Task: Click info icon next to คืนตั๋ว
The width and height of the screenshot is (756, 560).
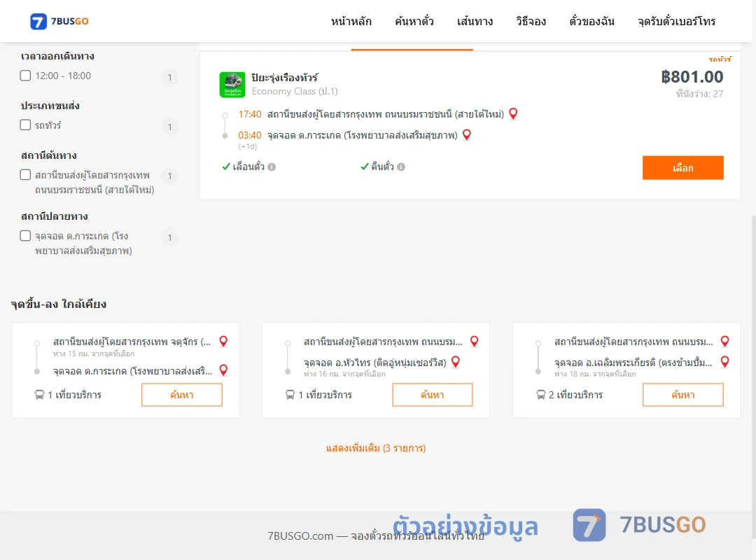Action: pyautogui.click(x=401, y=167)
